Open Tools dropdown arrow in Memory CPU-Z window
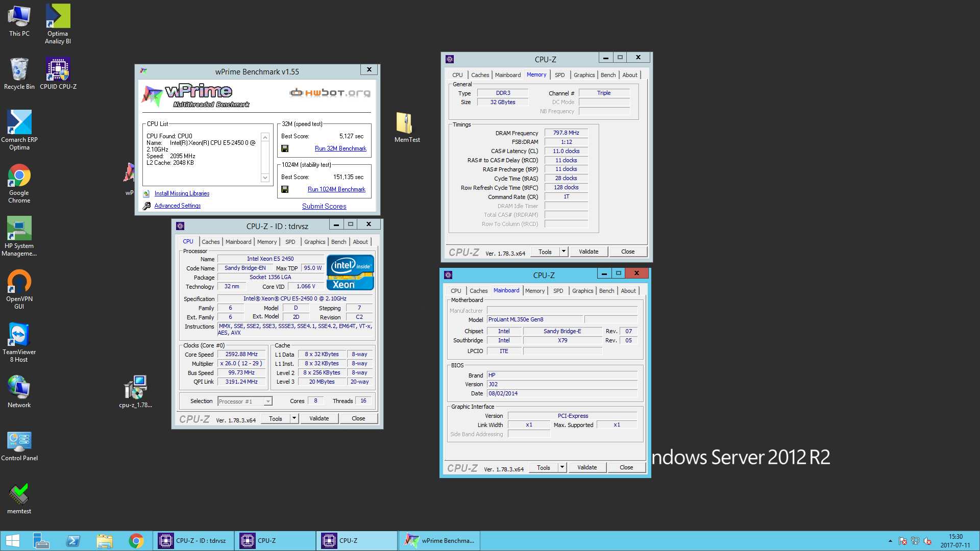 [x=563, y=252]
